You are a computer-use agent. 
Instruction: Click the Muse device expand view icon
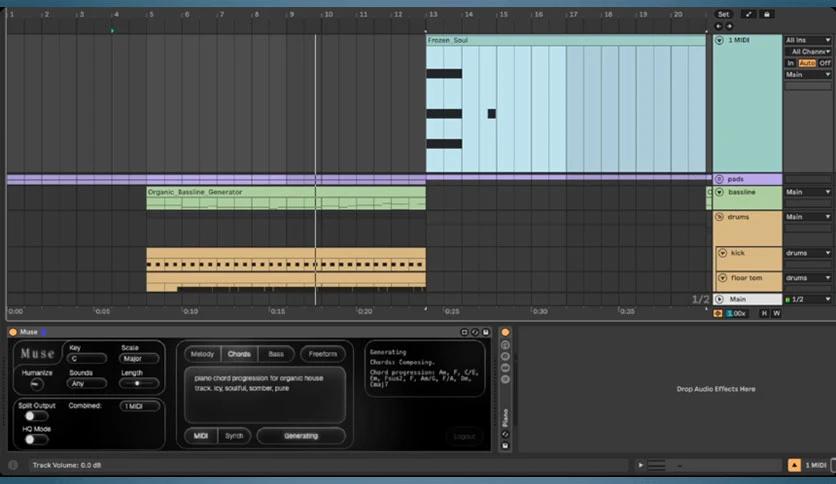pos(464,332)
